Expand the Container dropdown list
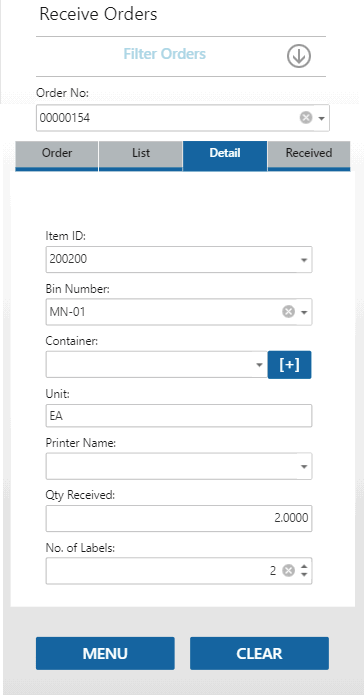Image resolution: width=364 pixels, height=695 pixels. [x=260, y=365]
